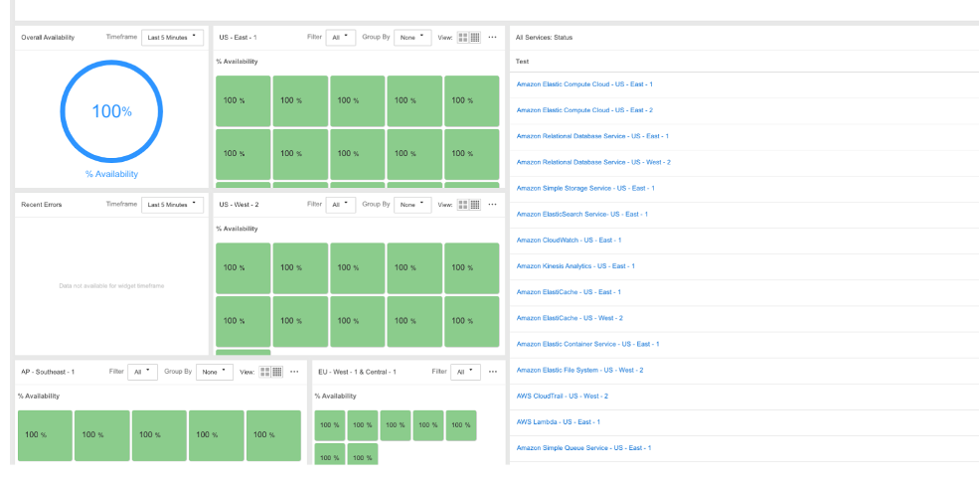Image resolution: width=980 pixels, height=483 pixels.
Task: Open Amazon ElastiCache - US - West - 2
Action: (x=570, y=318)
